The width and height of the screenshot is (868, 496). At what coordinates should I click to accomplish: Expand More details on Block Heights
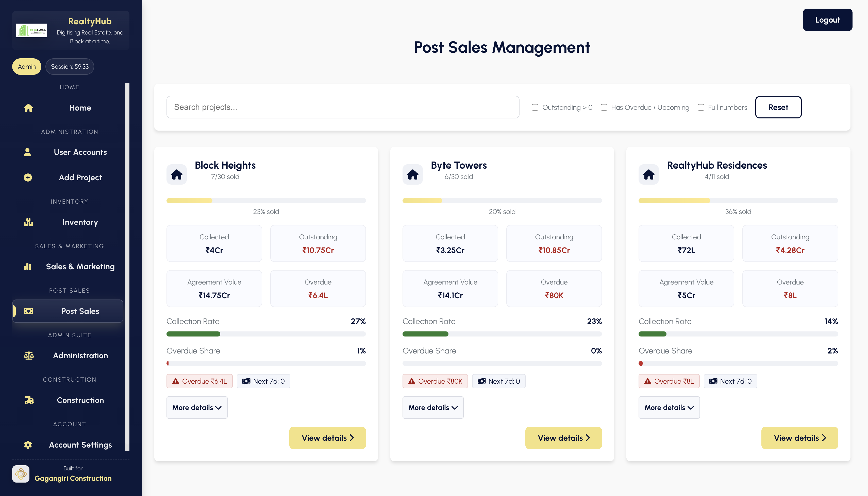(197, 408)
